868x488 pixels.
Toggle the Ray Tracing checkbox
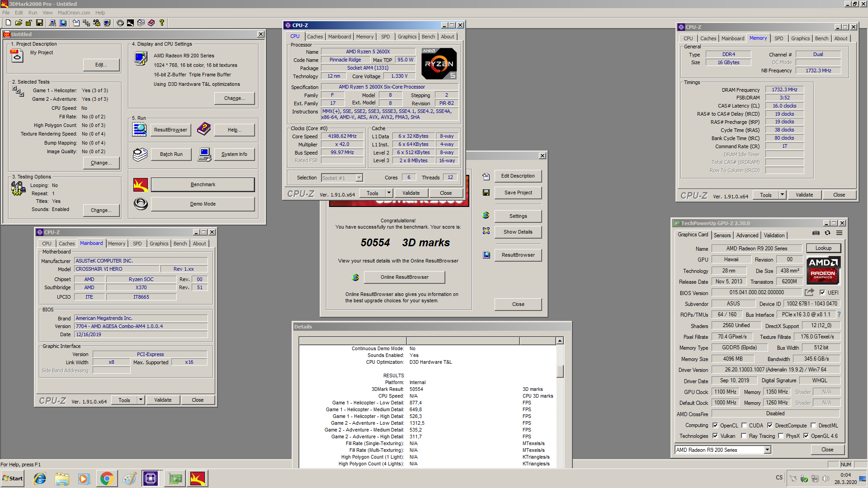click(744, 436)
